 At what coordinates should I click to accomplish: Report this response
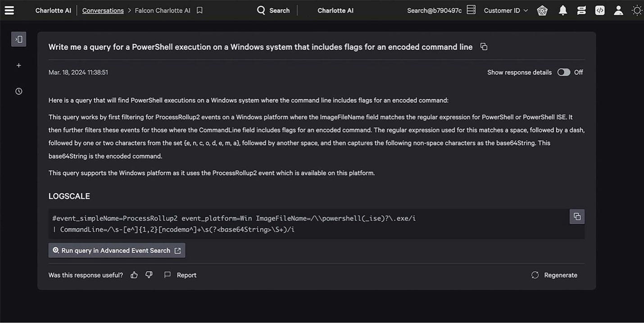pyautogui.click(x=180, y=275)
